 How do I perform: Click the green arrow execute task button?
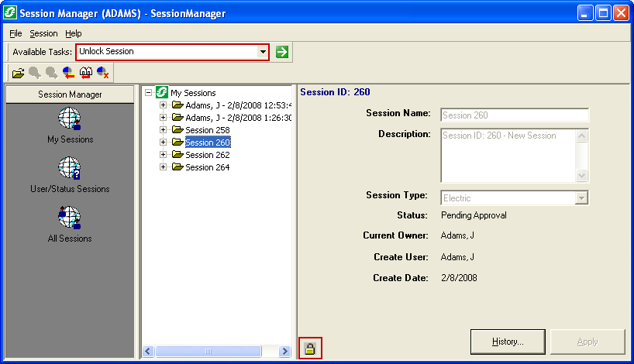[x=282, y=52]
